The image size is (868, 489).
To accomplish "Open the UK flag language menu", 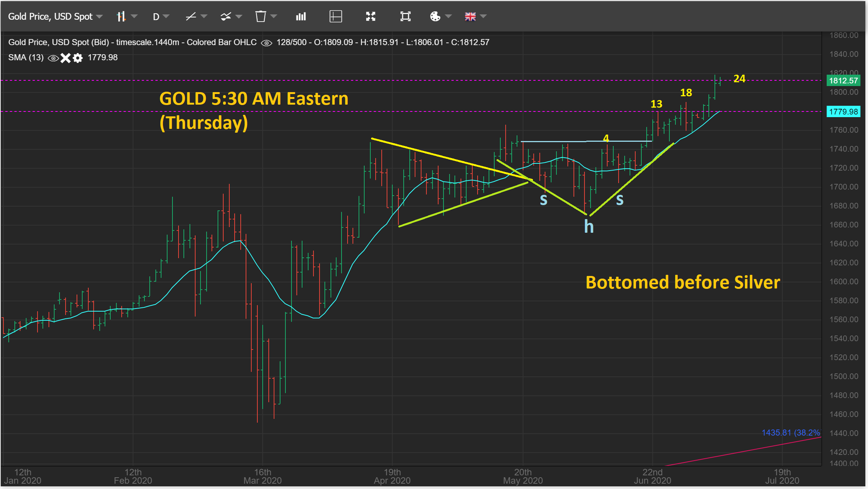I will [470, 16].
